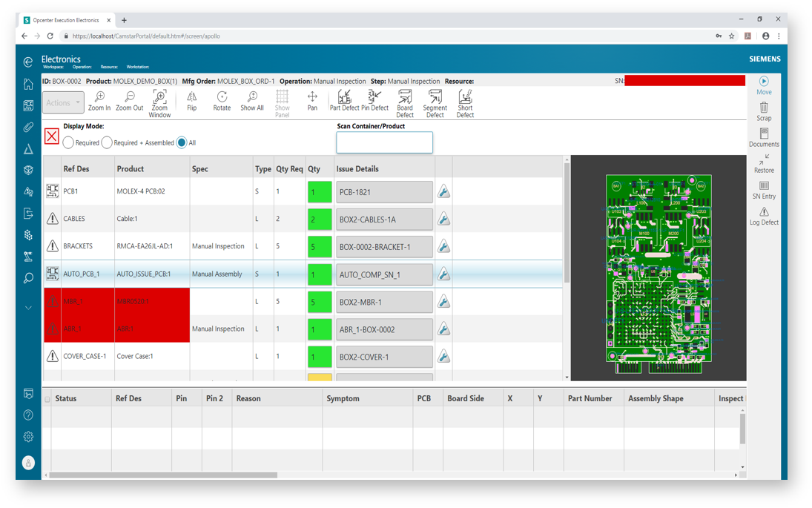Click the attachment paperclip sidebar icon
The width and height of the screenshot is (812, 508).
point(28,128)
